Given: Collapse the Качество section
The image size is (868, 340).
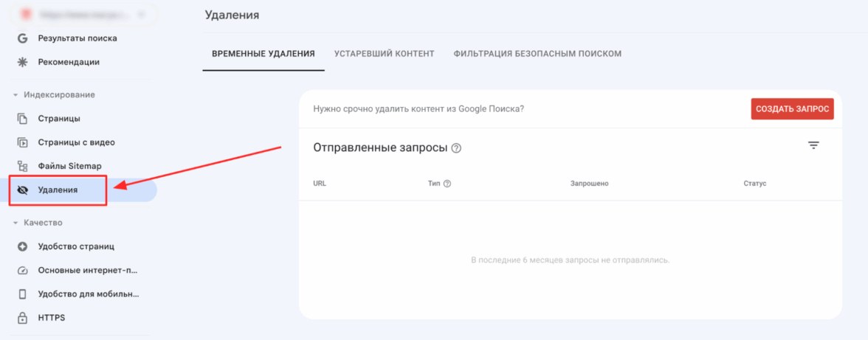Looking at the screenshot, I should coord(15,223).
